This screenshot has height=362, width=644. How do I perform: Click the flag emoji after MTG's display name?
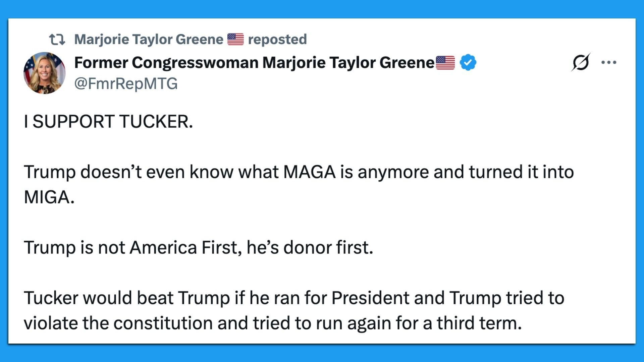[445, 62]
